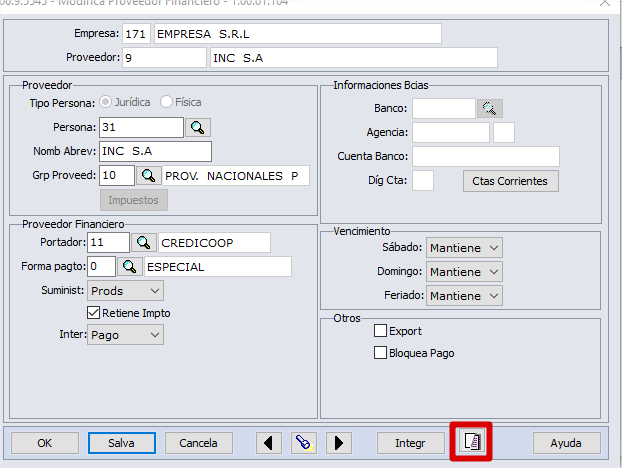The height and width of the screenshot is (468, 622).
Task: Open the Grp Proveed search magnifier
Action: coord(148,175)
